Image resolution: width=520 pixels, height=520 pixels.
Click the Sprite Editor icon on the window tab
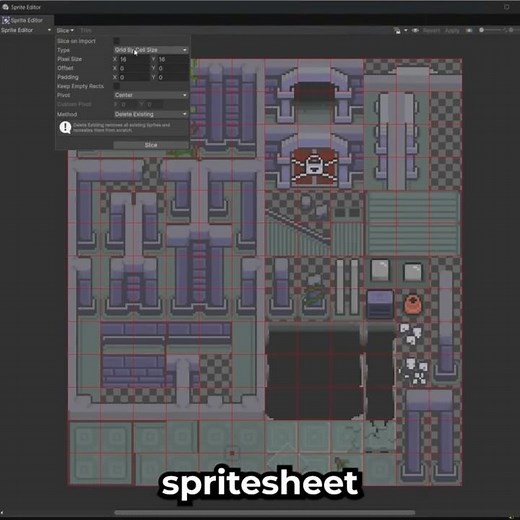pos(6,20)
